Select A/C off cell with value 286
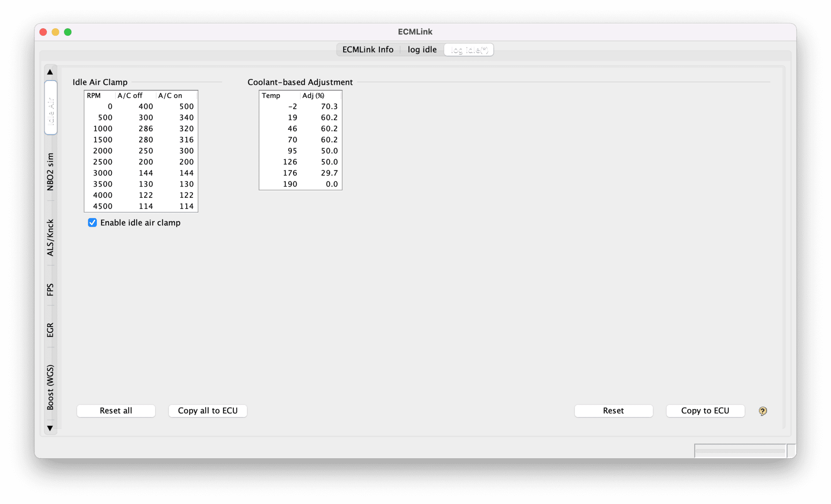 click(135, 128)
